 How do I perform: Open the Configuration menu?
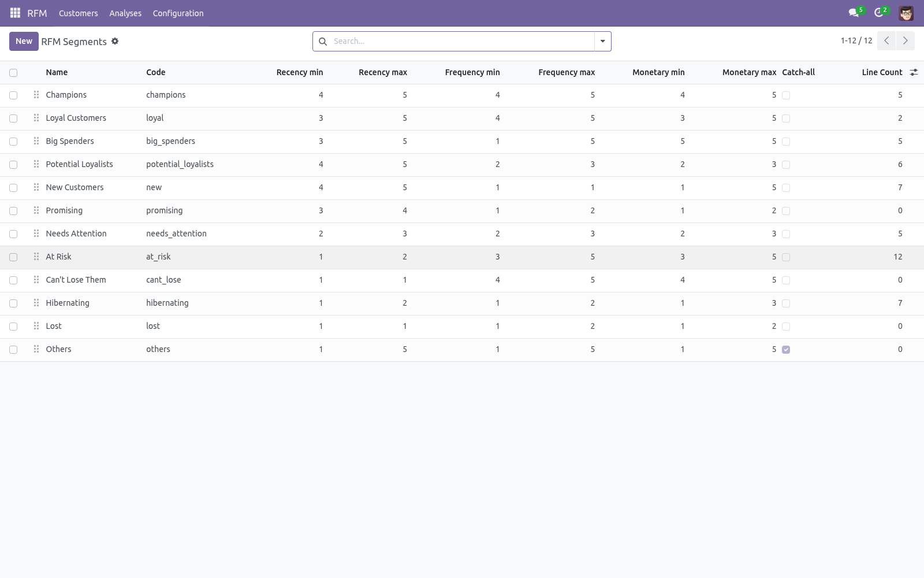pyautogui.click(x=178, y=13)
